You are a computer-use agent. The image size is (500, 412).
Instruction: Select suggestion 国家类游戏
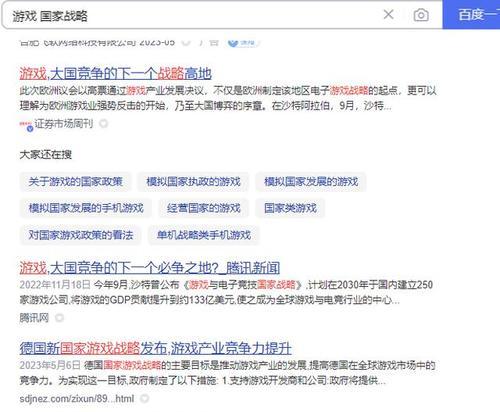290,208
